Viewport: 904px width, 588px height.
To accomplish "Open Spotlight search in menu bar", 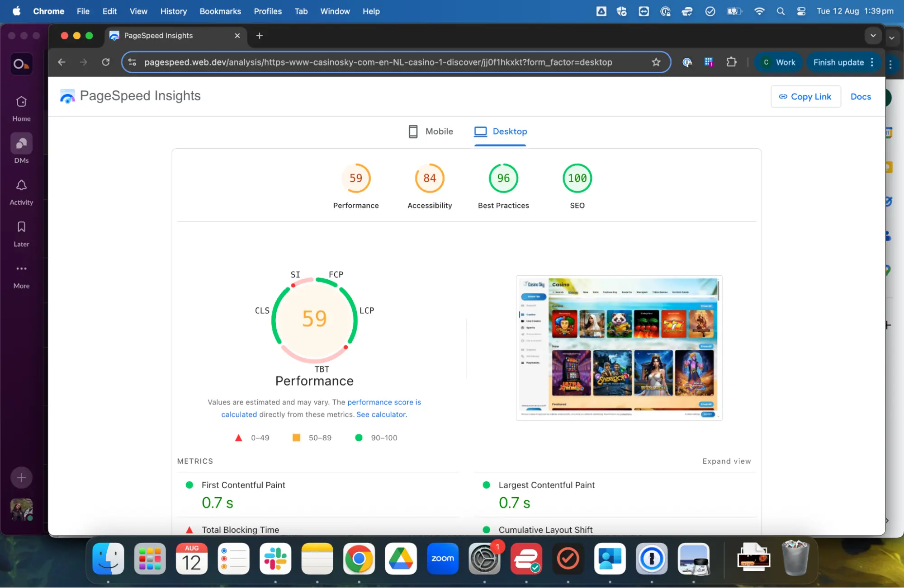I will coord(781,11).
